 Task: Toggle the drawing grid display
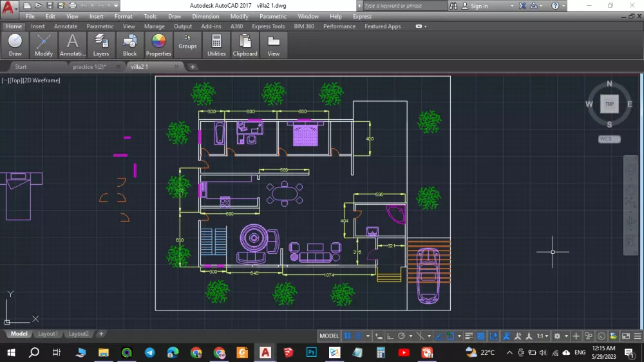347,336
